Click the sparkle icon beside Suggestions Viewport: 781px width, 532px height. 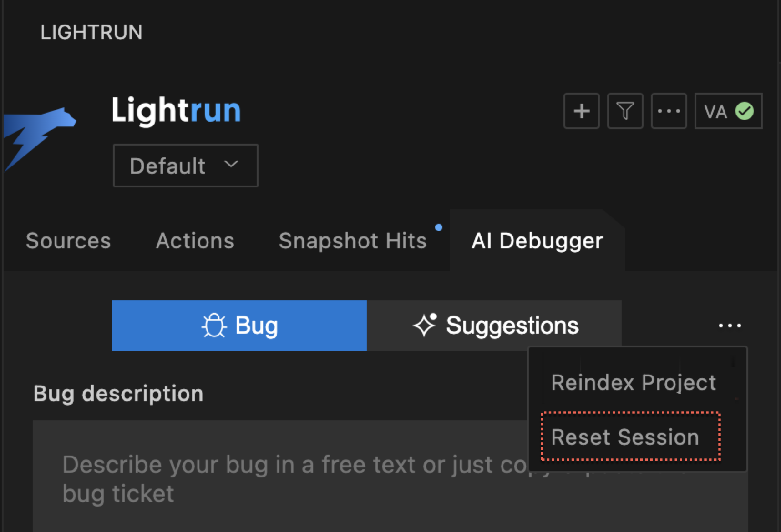click(x=424, y=326)
